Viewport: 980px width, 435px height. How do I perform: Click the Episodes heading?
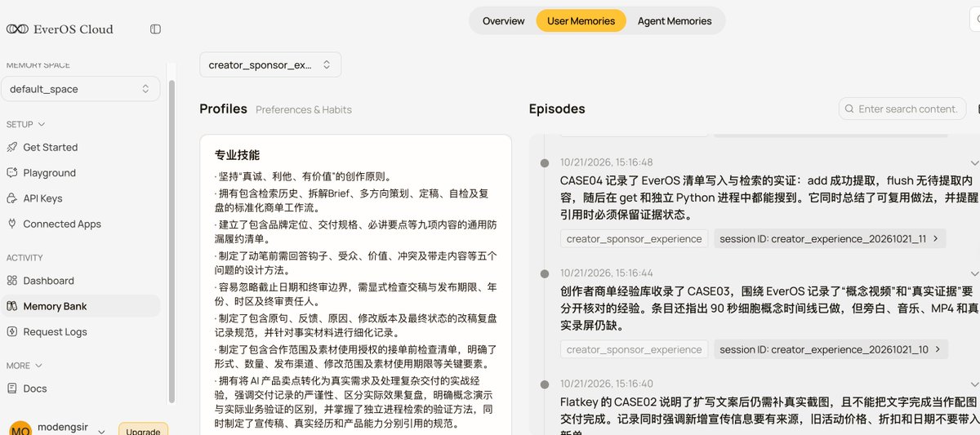point(557,109)
